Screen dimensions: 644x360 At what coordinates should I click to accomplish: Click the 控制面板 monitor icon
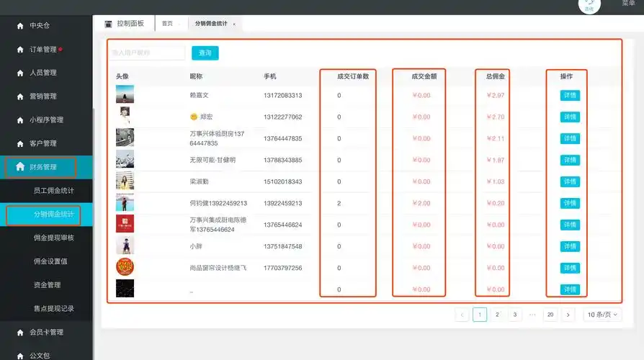pos(109,24)
